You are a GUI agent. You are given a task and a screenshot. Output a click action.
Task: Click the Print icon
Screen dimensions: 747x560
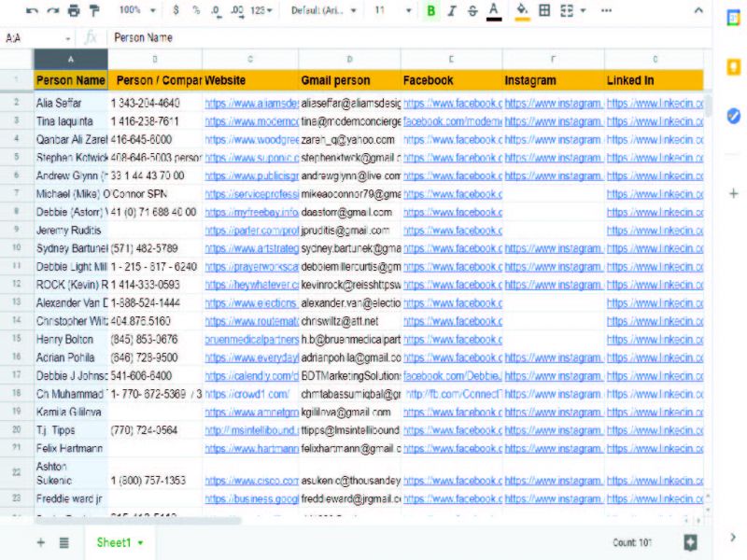click(x=74, y=10)
